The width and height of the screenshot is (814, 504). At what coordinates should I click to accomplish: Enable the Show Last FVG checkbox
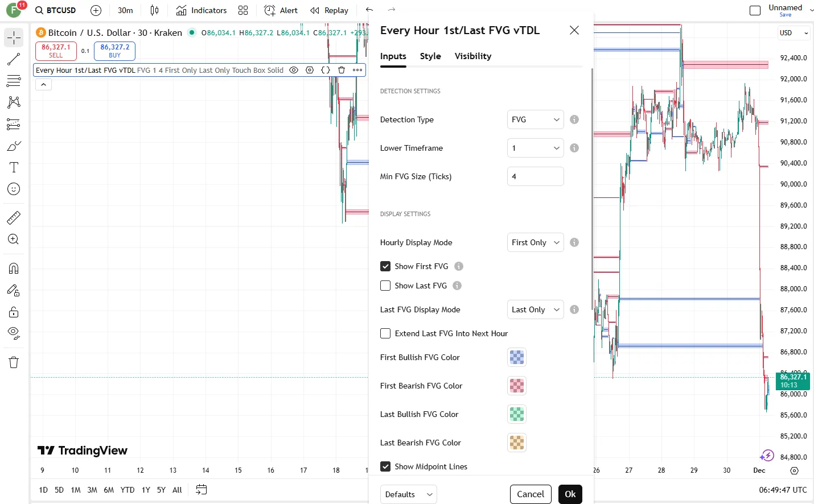[x=385, y=286]
